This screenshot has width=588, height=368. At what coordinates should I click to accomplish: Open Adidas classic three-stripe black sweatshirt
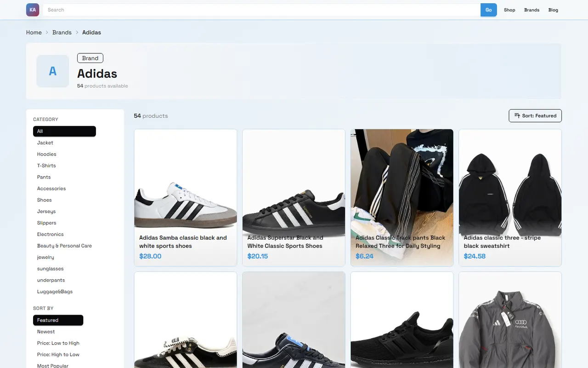tap(510, 197)
